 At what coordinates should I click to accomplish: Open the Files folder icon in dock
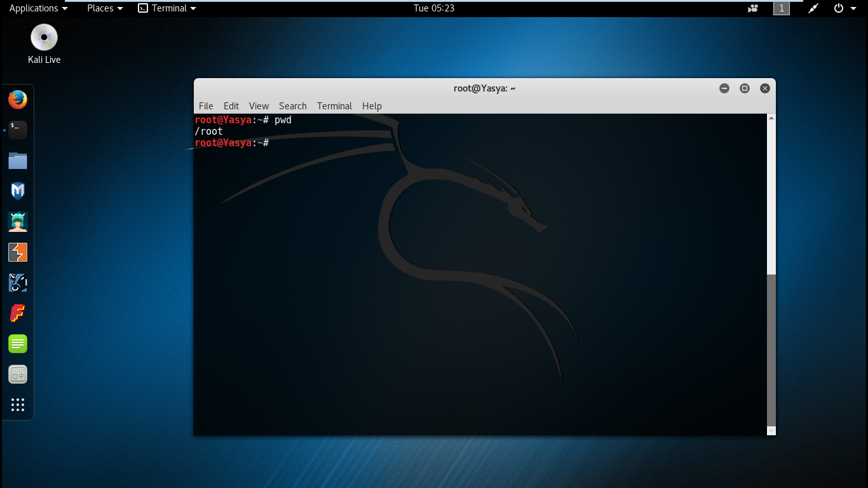point(18,161)
